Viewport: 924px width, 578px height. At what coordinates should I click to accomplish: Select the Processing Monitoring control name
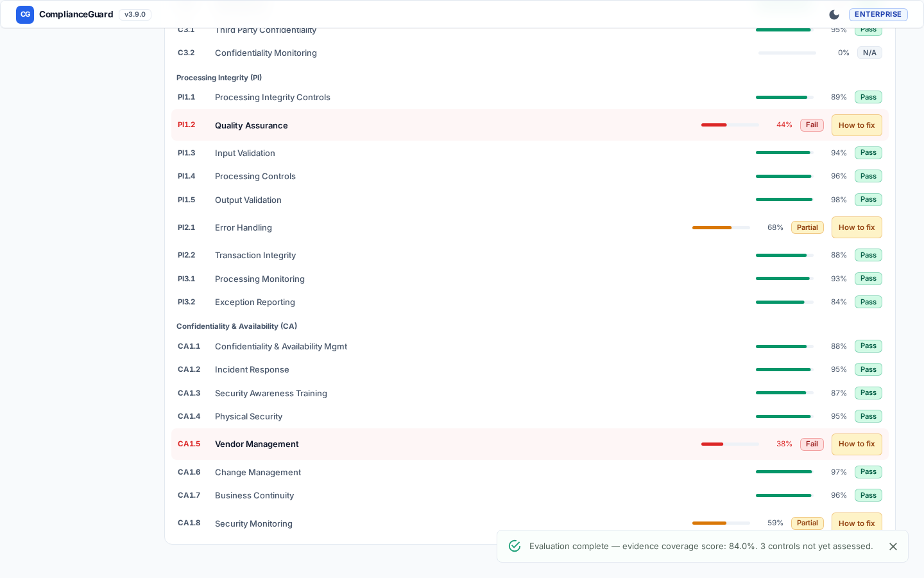point(260,279)
